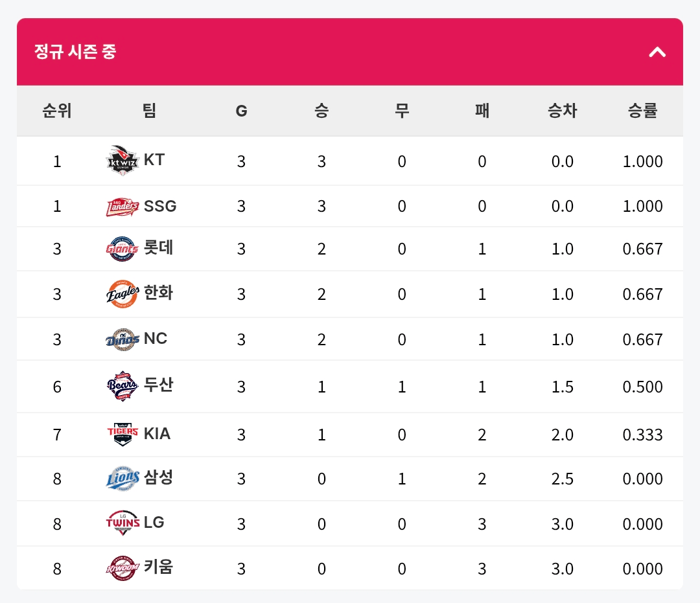Click the 승 wins column header
Viewport: 700px width, 603px height.
[321, 111]
